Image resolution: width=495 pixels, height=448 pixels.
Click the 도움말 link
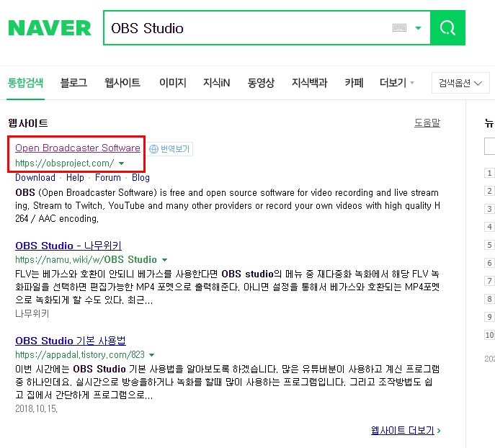click(427, 122)
